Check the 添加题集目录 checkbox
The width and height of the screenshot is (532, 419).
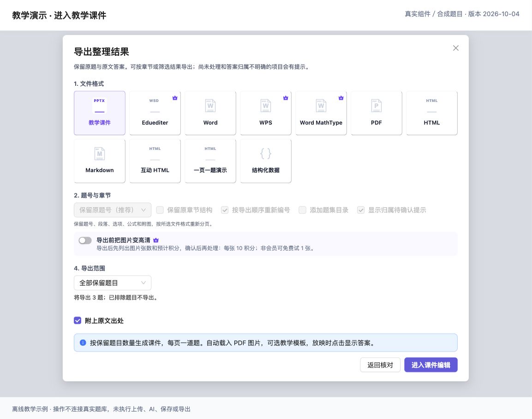point(302,210)
